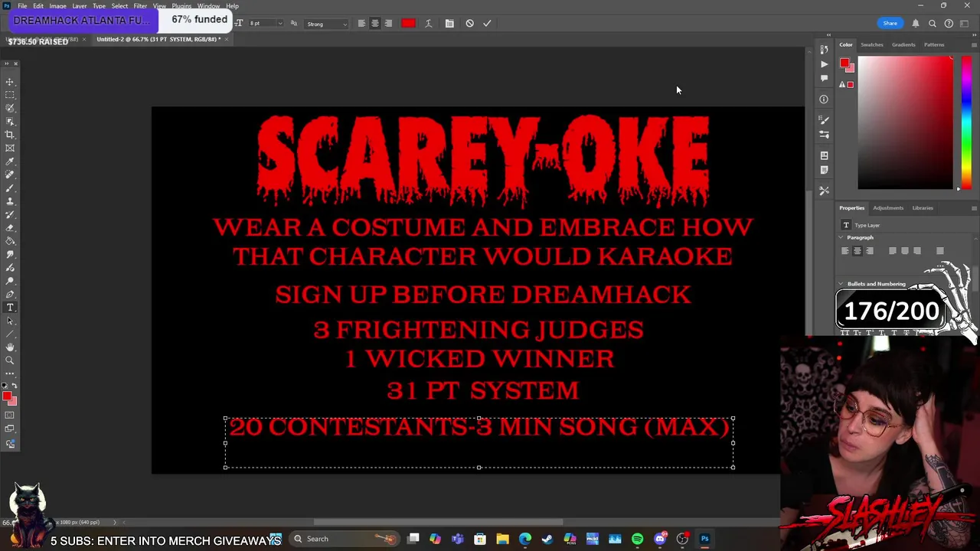Select the Path Selection tool
Viewport: 980px width, 551px height.
pyautogui.click(x=10, y=321)
